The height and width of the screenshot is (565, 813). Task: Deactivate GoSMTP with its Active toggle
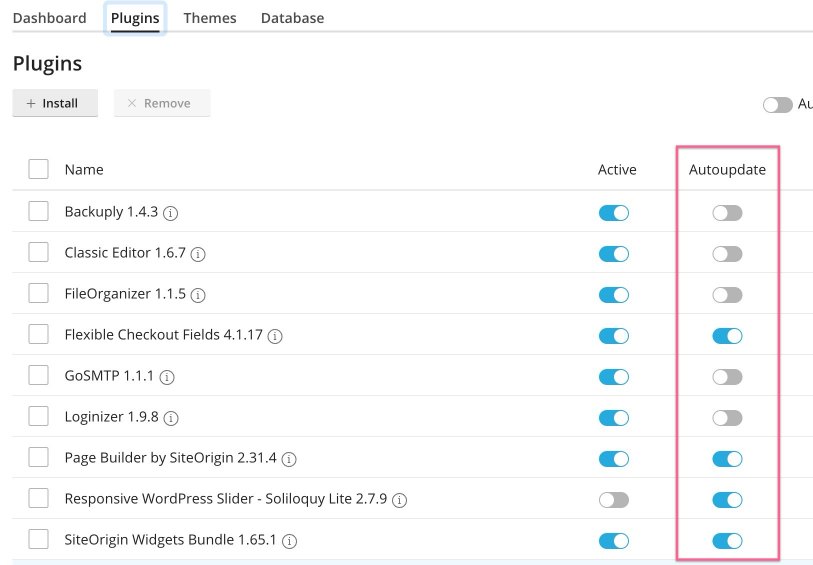(x=614, y=376)
